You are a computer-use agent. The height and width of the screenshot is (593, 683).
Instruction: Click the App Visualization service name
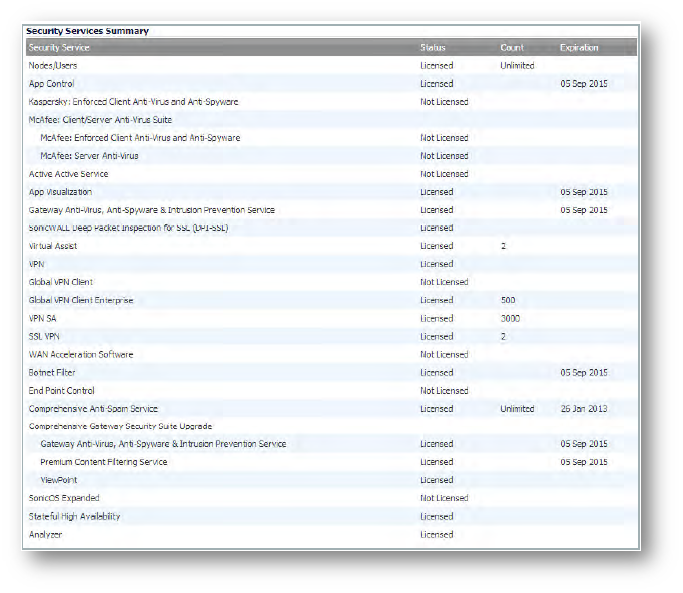click(x=60, y=192)
